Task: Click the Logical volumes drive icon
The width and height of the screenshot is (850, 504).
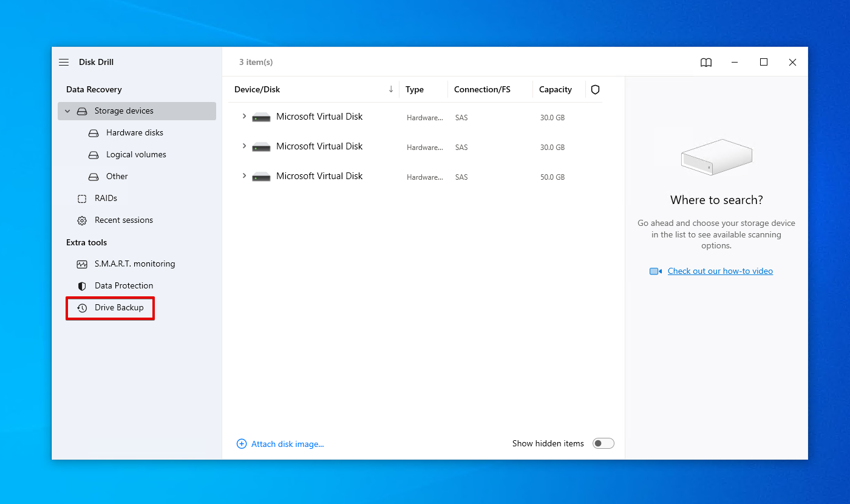Action: [93, 155]
